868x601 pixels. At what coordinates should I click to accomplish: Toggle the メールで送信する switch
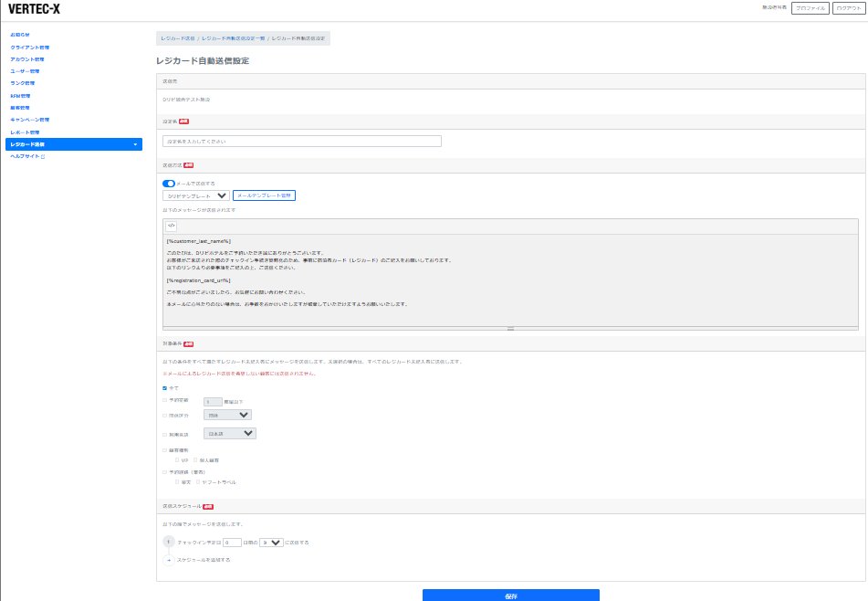point(168,184)
